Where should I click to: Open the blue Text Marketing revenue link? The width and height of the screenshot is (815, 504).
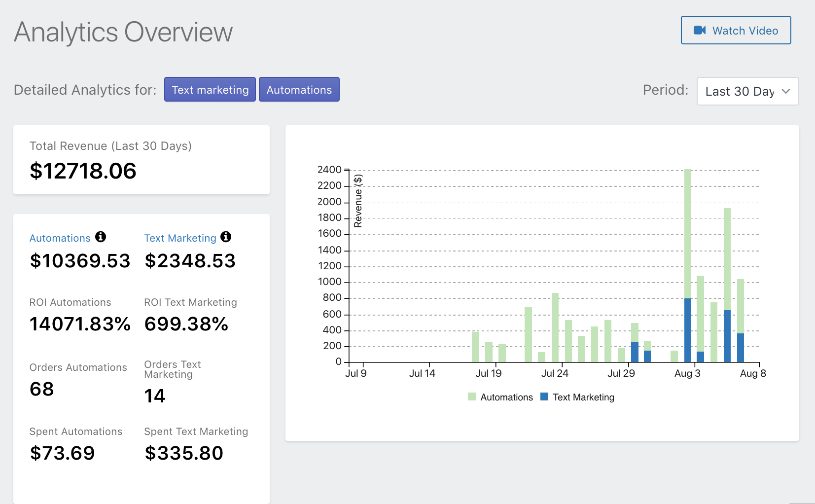pos(180,238)
